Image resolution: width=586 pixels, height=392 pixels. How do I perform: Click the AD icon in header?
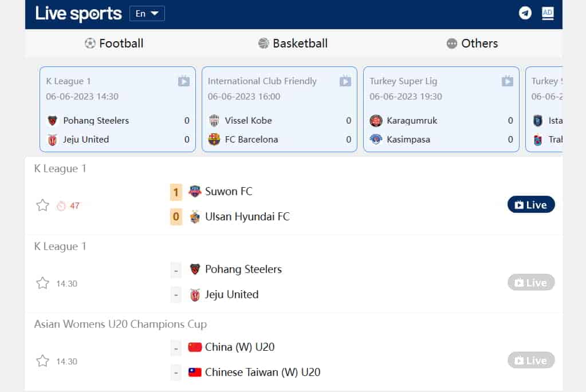point(548,13)
